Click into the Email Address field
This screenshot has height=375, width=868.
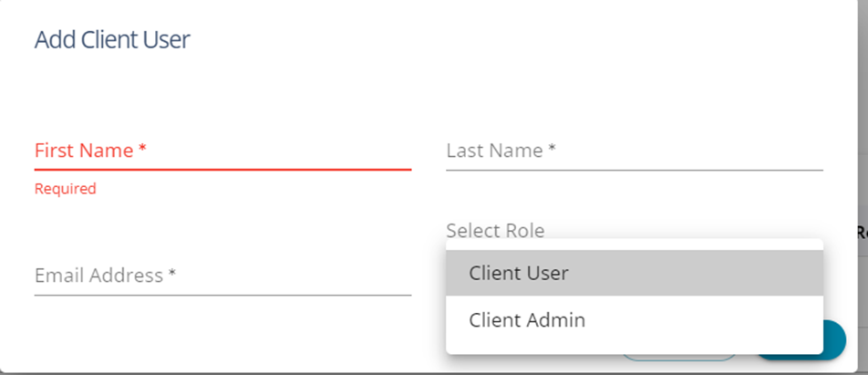222,276
